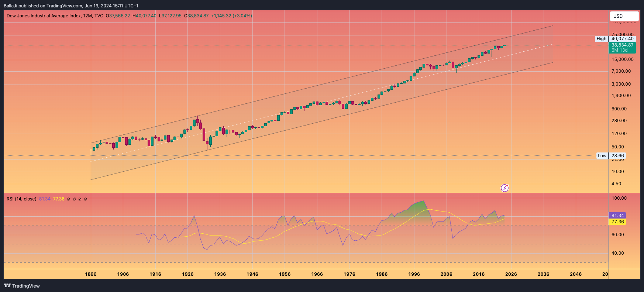Click the H40,077.40 value in the chart legend

(144, 16)
